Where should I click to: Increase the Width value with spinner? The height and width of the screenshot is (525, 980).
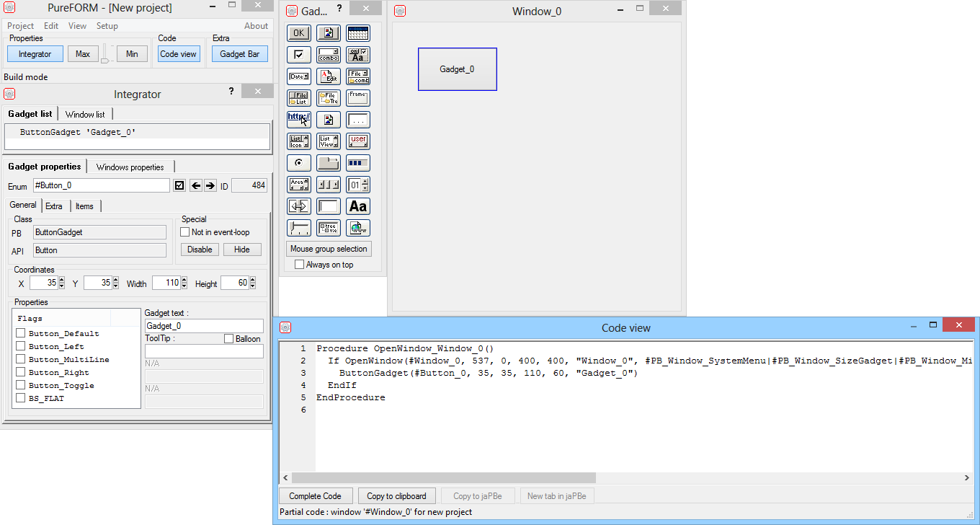click(185, 280)
